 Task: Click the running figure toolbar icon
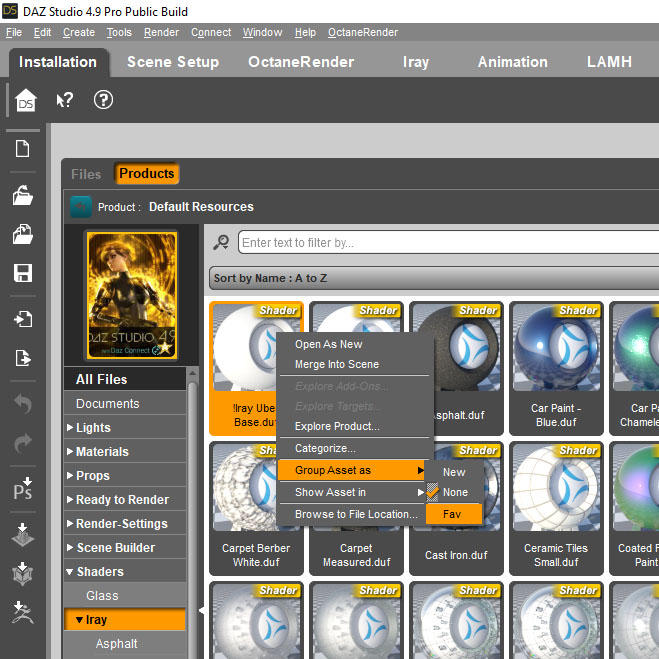point(22,612)
